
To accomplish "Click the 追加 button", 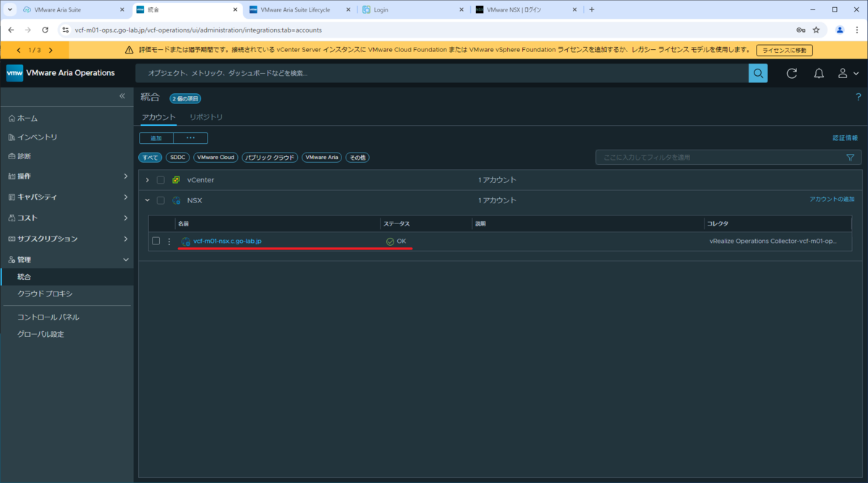I will (x=156, y=138).
